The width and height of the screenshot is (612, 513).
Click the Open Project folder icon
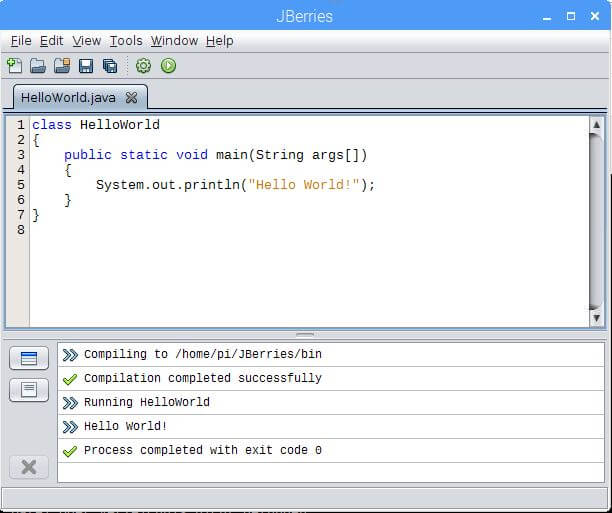pyautogui.click(x=62, y=66)
